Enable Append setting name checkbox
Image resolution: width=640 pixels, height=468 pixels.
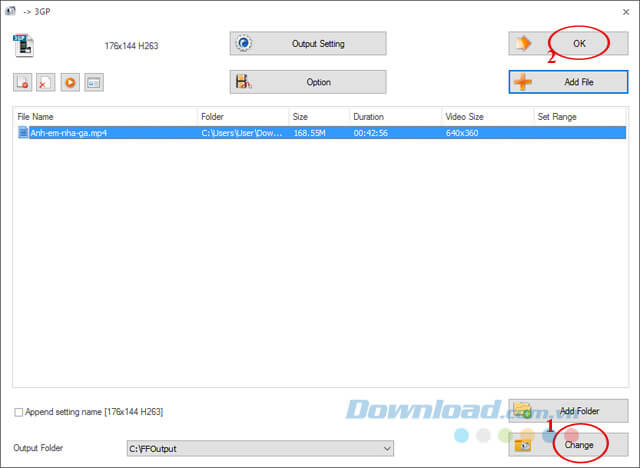point(19,412)
